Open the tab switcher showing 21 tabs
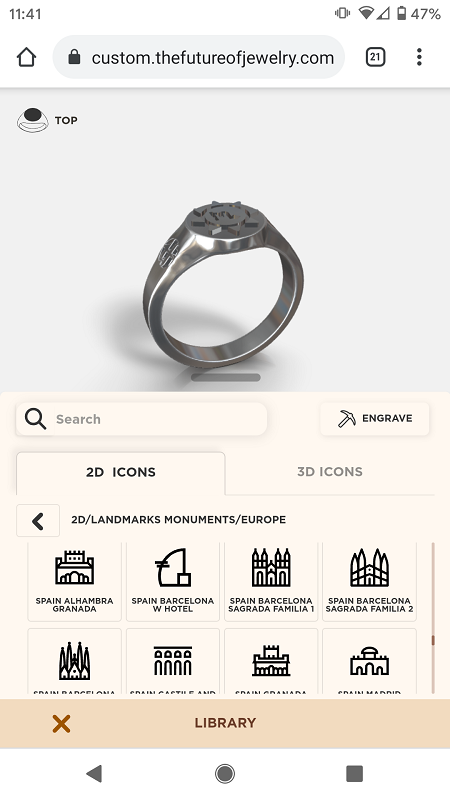 coord(375,57)
